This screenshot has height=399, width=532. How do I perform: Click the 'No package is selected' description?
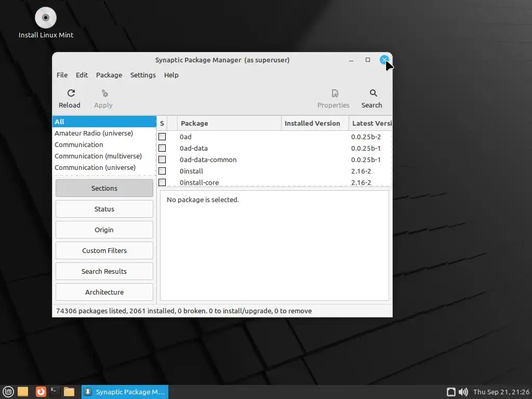[x=203, y=200]
